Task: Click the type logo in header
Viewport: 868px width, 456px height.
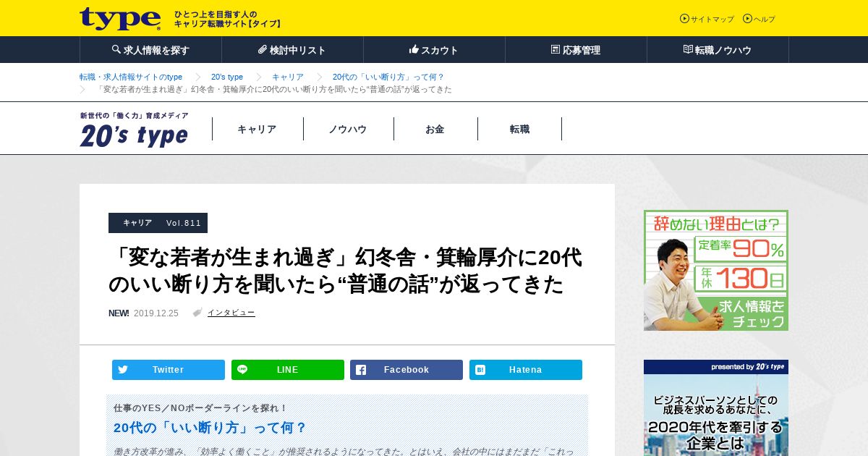Action: [x=120, y=18]
